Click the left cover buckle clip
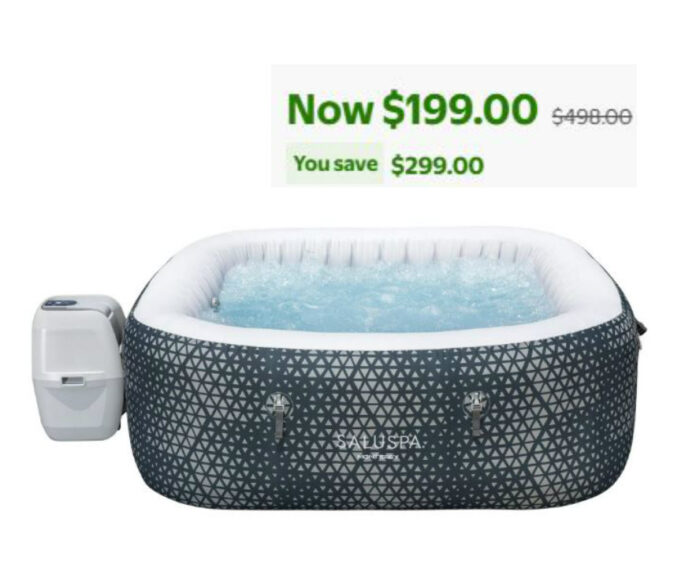The image size is (700, 564). [278, 415]
